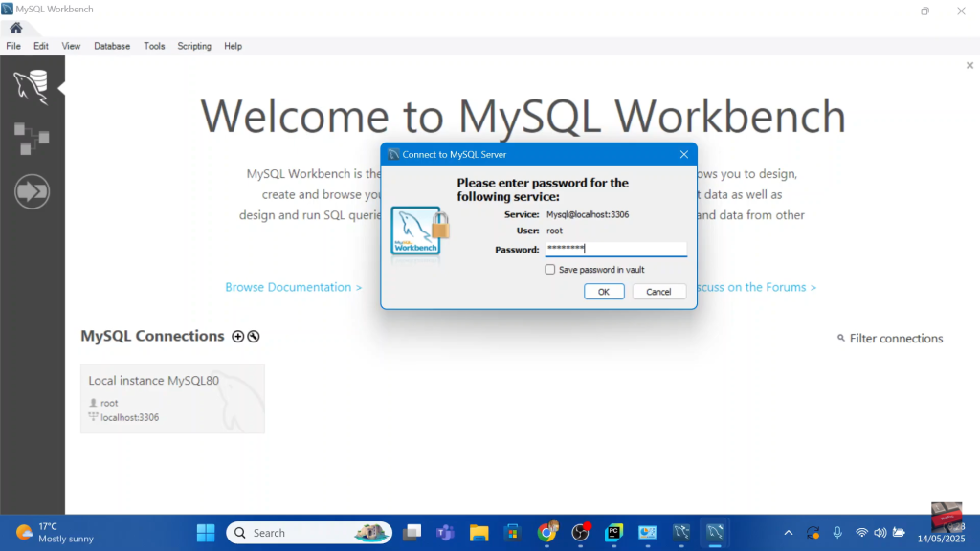
Task: Close the welcome panel with the X
Action: (x=969, y=66)
